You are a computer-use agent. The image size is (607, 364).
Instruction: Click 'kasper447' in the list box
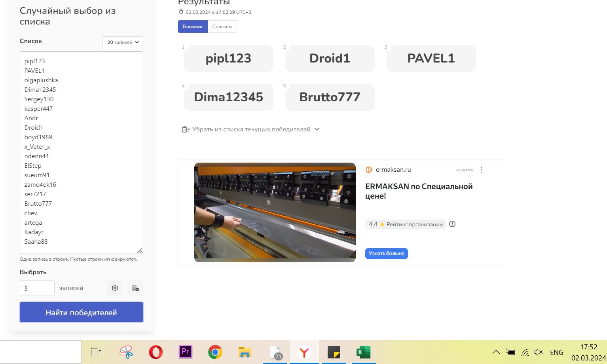pos(38,109)
